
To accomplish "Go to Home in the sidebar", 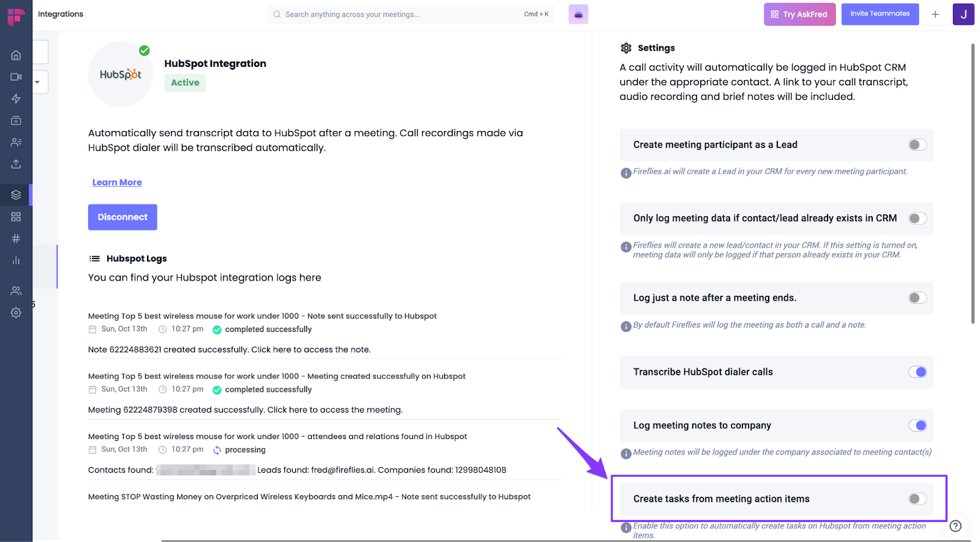I will click(x=16, y=55).
